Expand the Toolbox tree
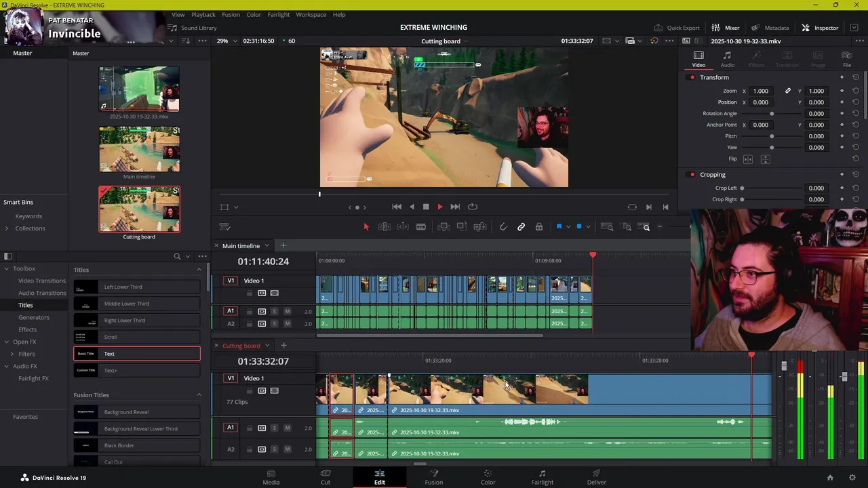This screenshot has width=868, height=488. (7, 269)
